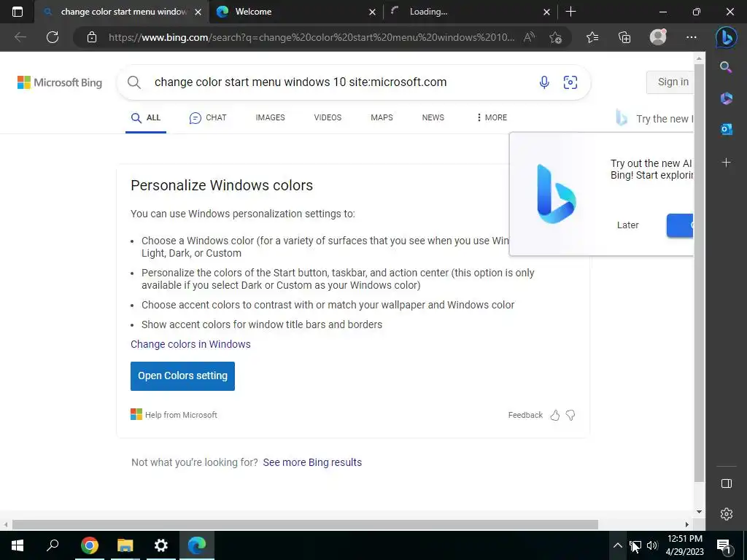This screenshot has height=560, width=747.
Task: Open the Windows Start menu
Action: [x=18, y=545]
